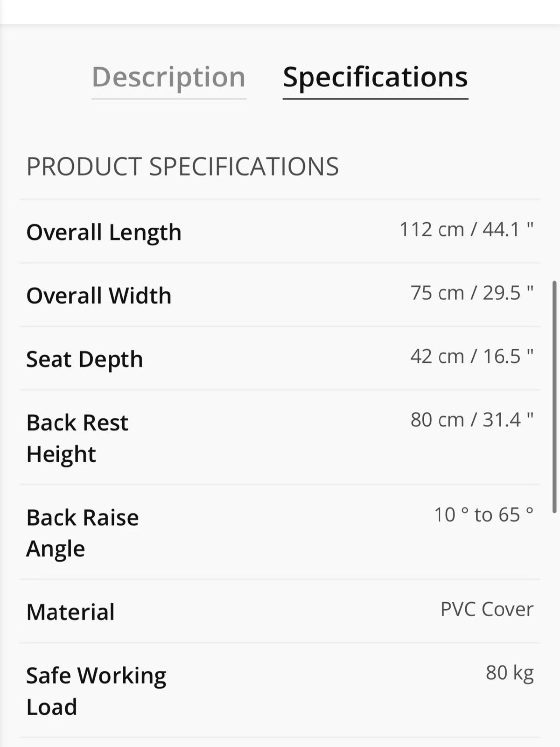The image size is (560, 747).
Task: Select the 42 cm / 16.5" value
Action: click(472, 357)
